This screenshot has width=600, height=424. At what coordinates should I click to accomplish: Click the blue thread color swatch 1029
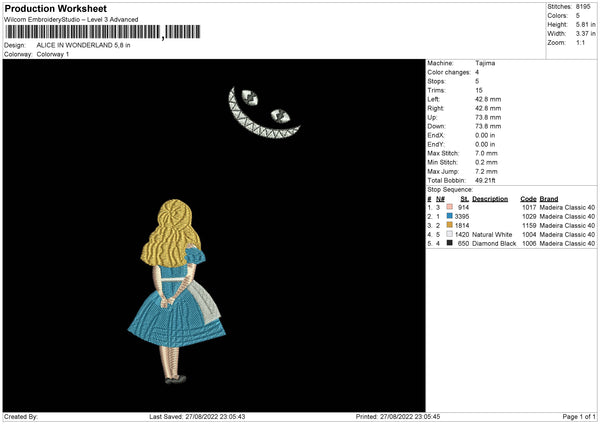449,216
